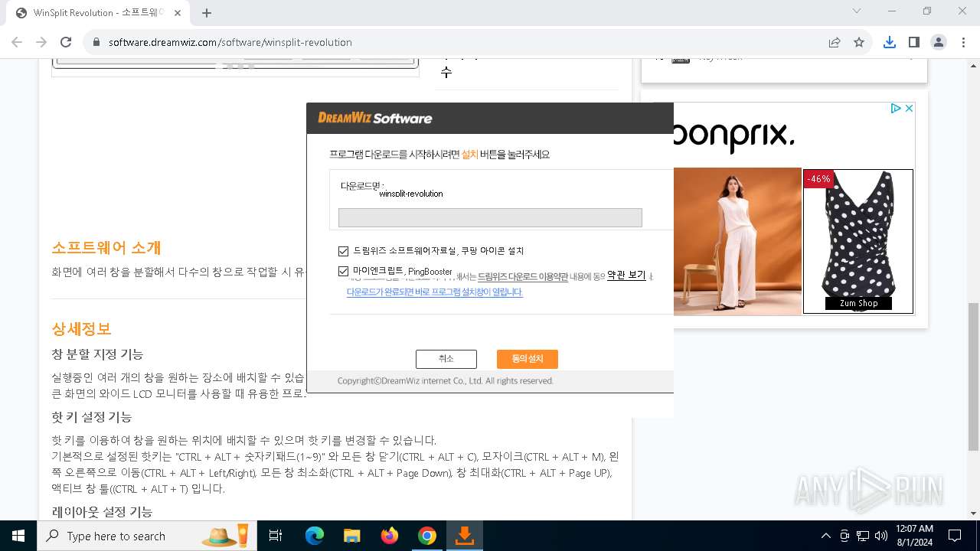Viewport: 980px width, 551px height.
Task: Uncheck the 마이엔크립트, PingBooster option
Action: [x=343, y=271]
